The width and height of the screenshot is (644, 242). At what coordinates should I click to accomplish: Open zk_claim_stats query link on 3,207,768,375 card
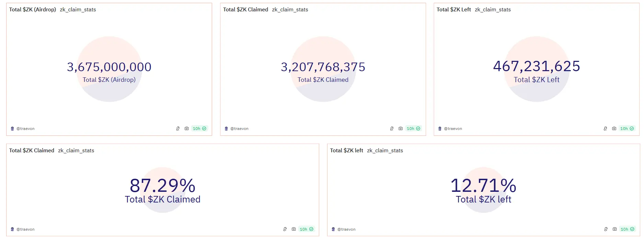(x=290, y=10)
